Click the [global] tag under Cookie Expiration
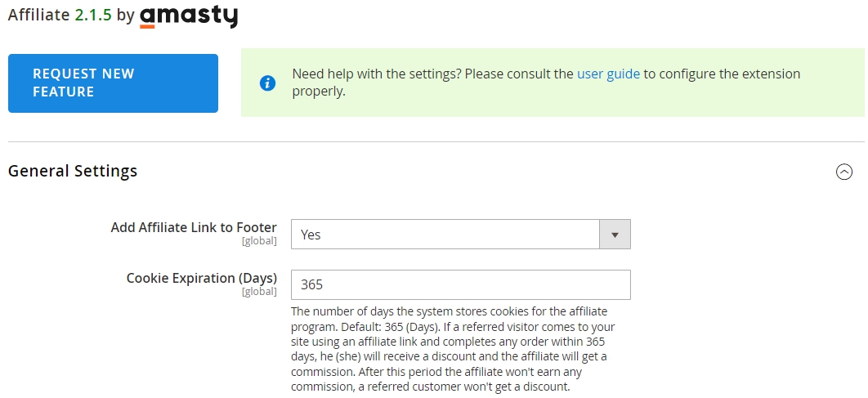The width and height of the screenshot is (868, 398). point(259,292)
